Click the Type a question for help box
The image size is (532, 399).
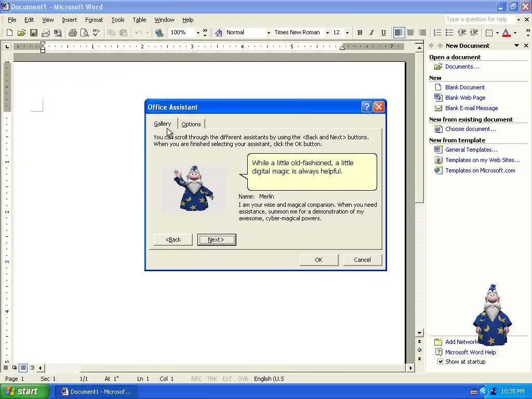480,20
